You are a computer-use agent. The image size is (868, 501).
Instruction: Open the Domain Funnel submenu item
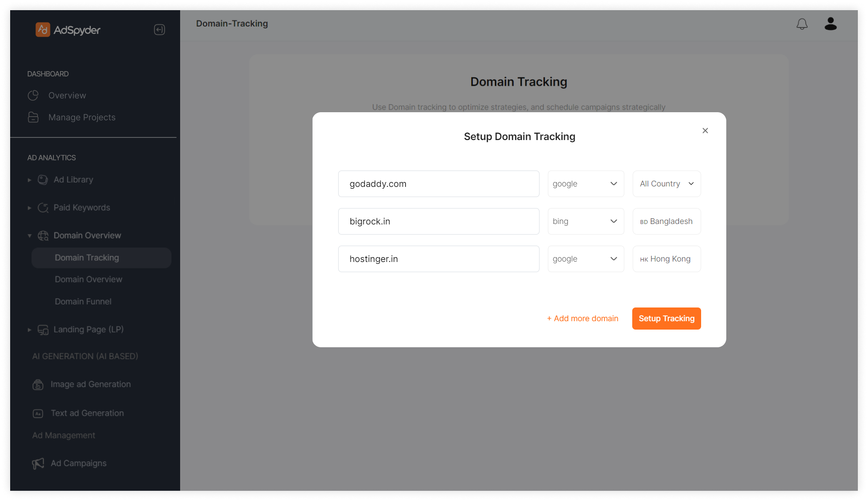83,301
